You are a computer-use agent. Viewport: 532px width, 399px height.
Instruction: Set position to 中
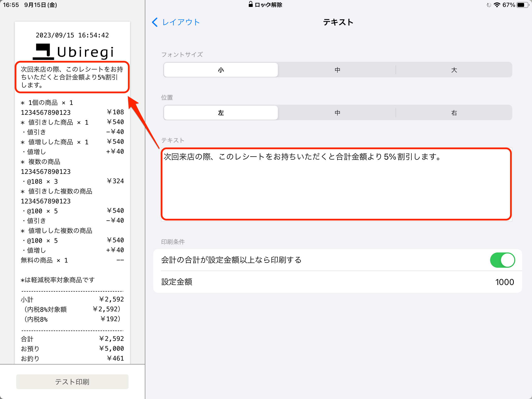coord(337,113)
